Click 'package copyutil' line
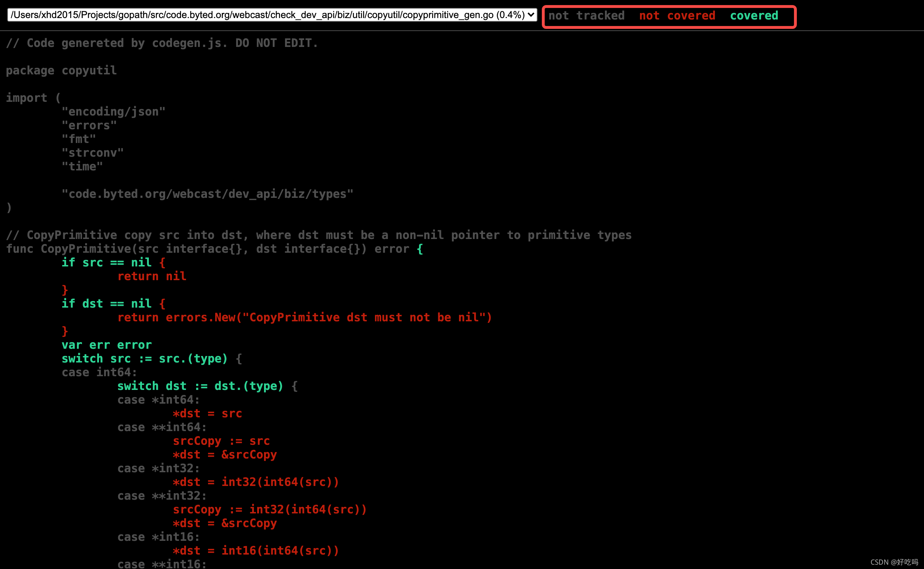Image resolution: width=924 pixels, height=569 pixels. pos(61,71)
